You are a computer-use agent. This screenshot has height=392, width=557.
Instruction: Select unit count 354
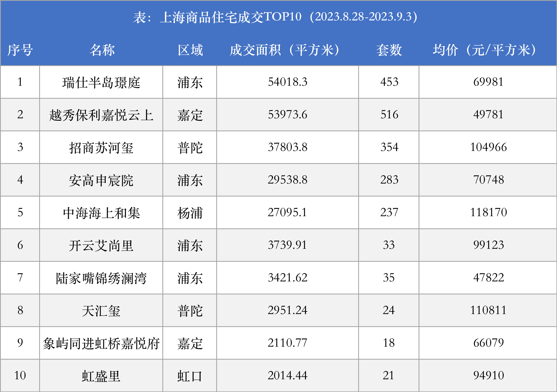click(389, 147)
